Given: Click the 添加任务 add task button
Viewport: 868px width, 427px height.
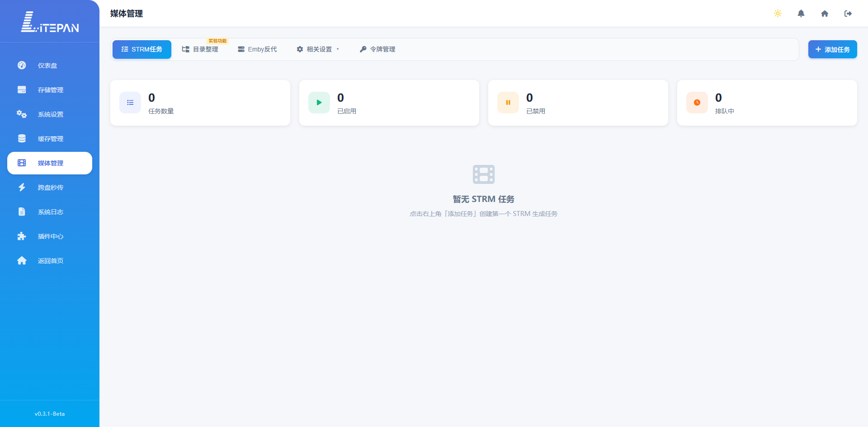Looking at the screenshot, I should coord(832,49).
